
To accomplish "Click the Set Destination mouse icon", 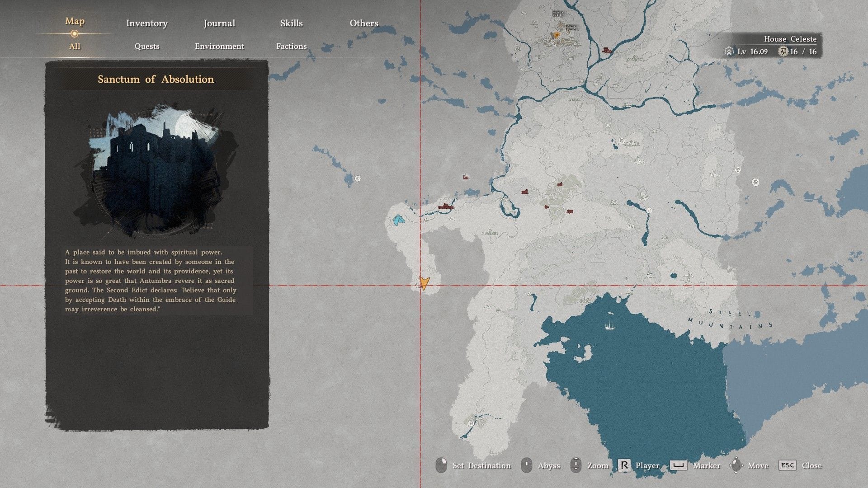I will (x=441, y=465).
